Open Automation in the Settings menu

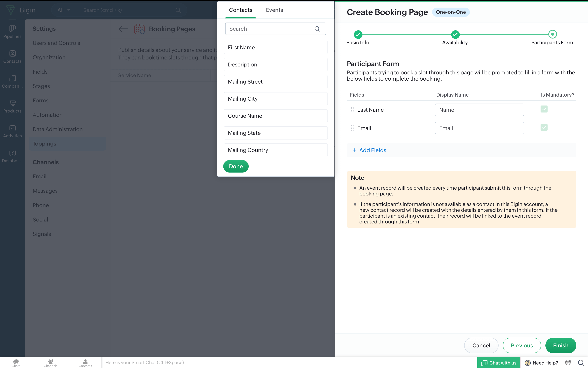(x=47, y=115)
